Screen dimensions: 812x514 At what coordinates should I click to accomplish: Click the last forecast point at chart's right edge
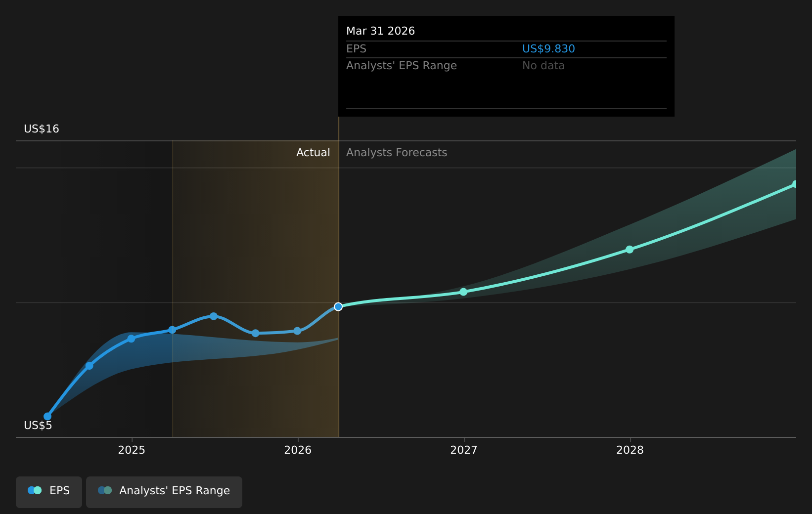[795, 184]
